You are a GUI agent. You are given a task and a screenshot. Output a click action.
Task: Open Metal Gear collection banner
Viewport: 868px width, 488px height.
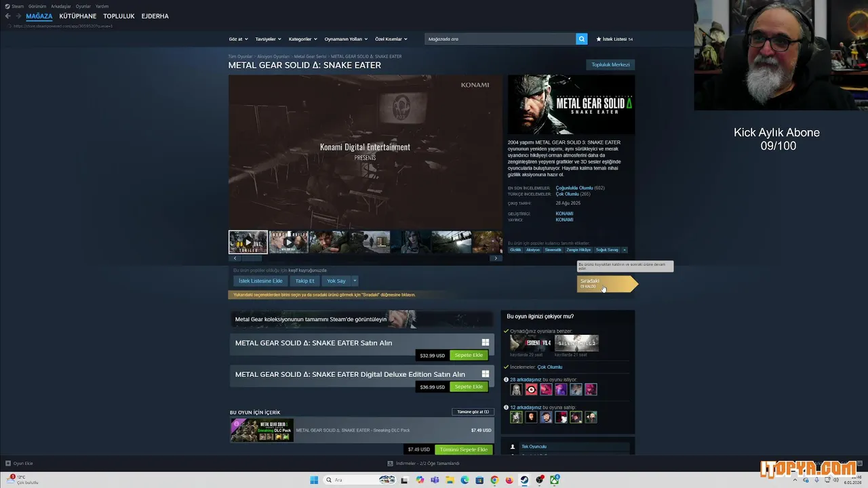pyautogui.click(x=361, y=319)
